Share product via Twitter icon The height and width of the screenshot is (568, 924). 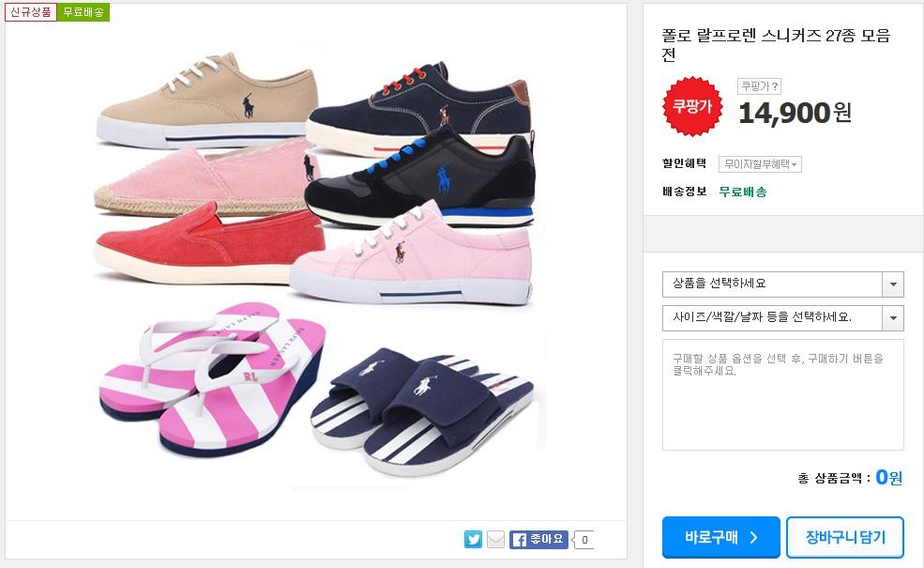pos(473,539)
